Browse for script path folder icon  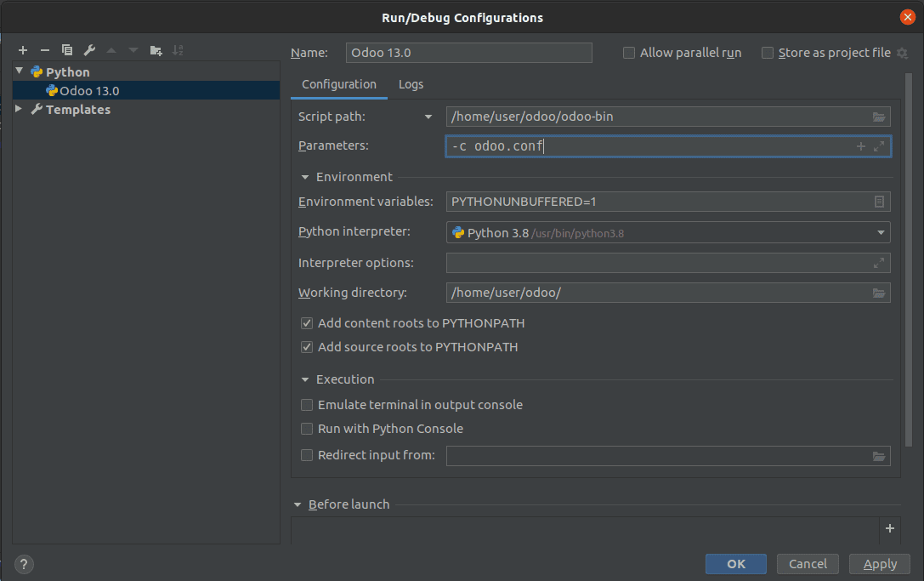[879, 117]
